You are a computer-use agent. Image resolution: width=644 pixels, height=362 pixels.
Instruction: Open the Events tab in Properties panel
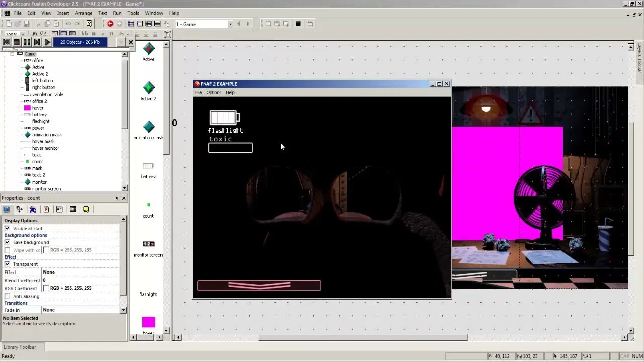[73, 209]
